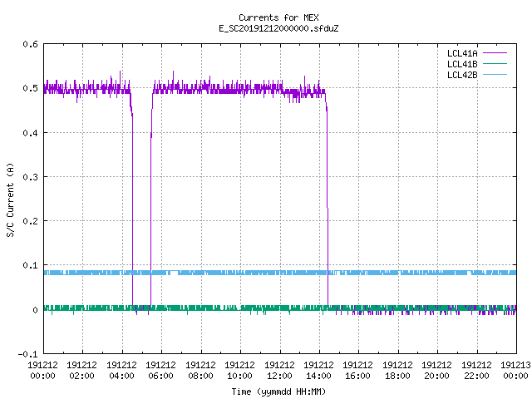Click the 191212 10:00 x-axis tick label

pyautogui.click(x=240, y=371)
